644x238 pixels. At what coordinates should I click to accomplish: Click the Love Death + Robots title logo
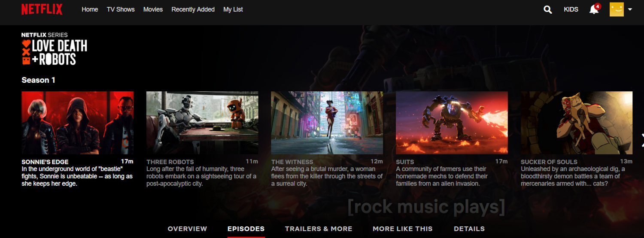(x=54, y=52)
